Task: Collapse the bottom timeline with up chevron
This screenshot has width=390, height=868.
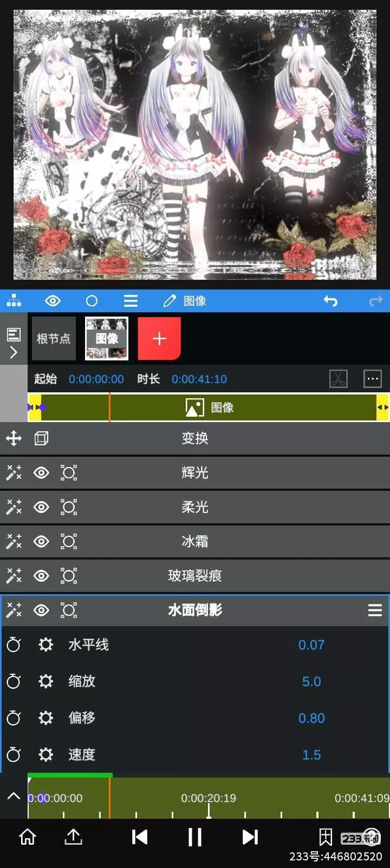Action: click(14, 796)
